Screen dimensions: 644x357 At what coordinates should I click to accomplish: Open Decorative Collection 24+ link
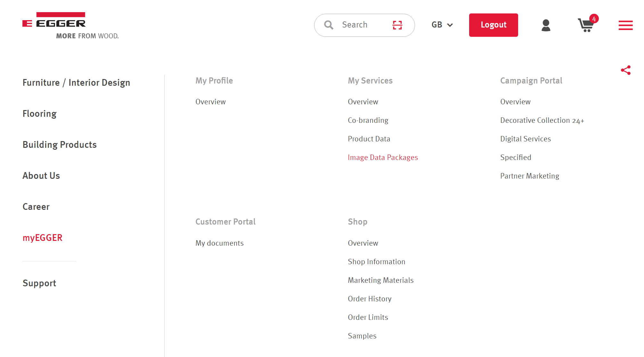542,120
